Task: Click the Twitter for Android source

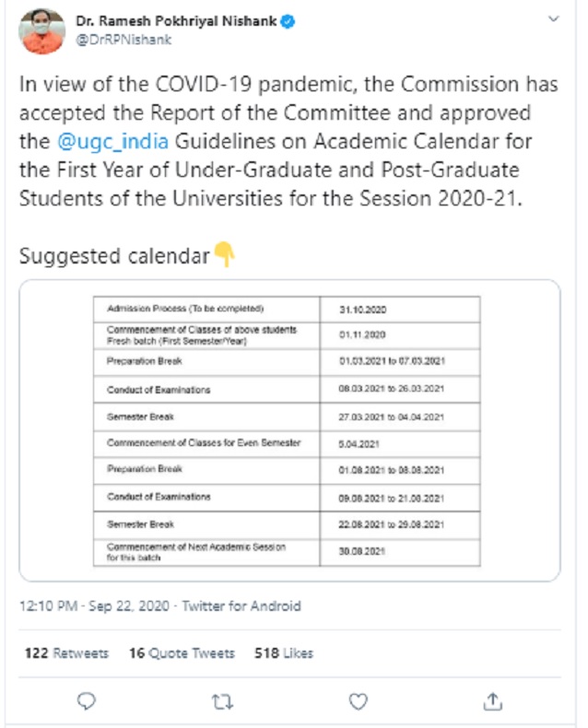Action: pyautogui.click(x=241, y=606)
